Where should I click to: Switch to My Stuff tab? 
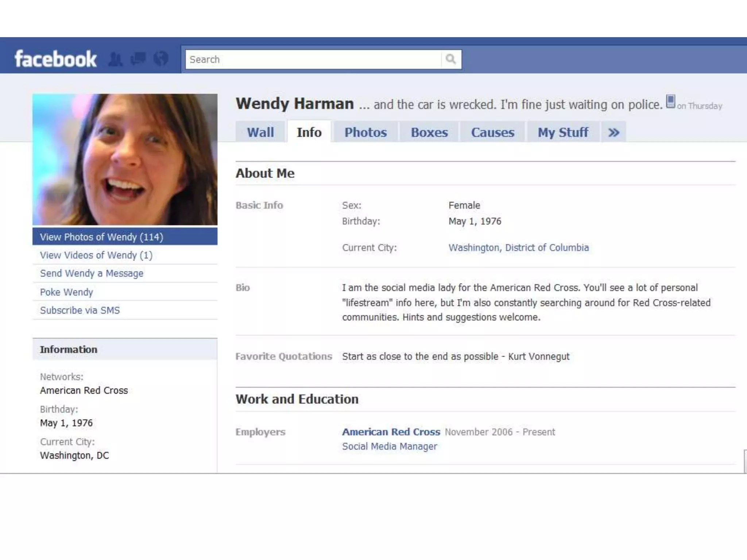(563, 132)
